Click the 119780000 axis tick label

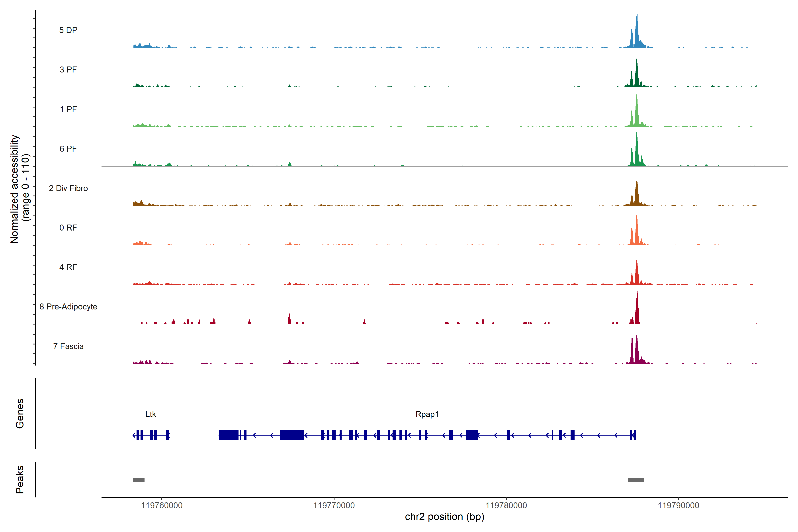[x=506, y=506]
